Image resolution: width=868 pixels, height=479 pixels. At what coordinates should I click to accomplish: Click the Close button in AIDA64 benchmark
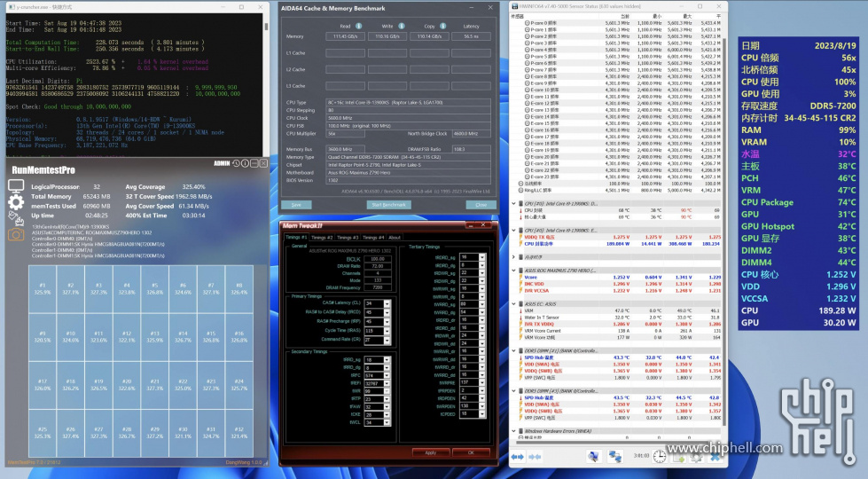tap(481, 205)
